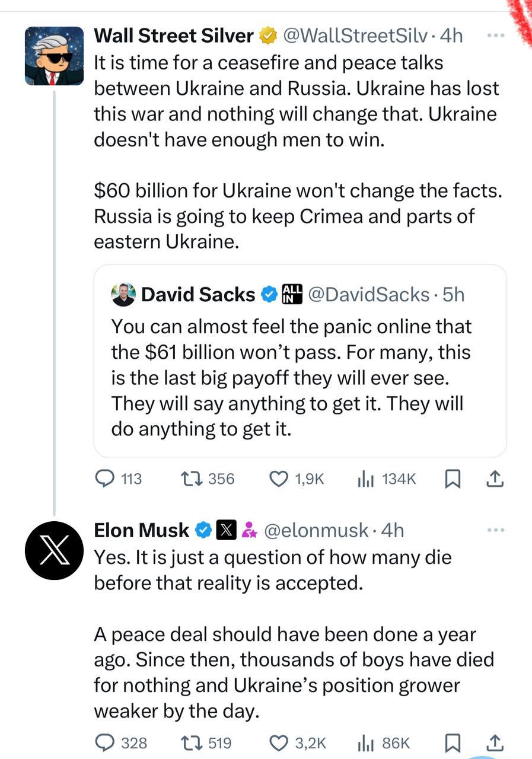Like Wall Street Silver's post

point(279,479)
